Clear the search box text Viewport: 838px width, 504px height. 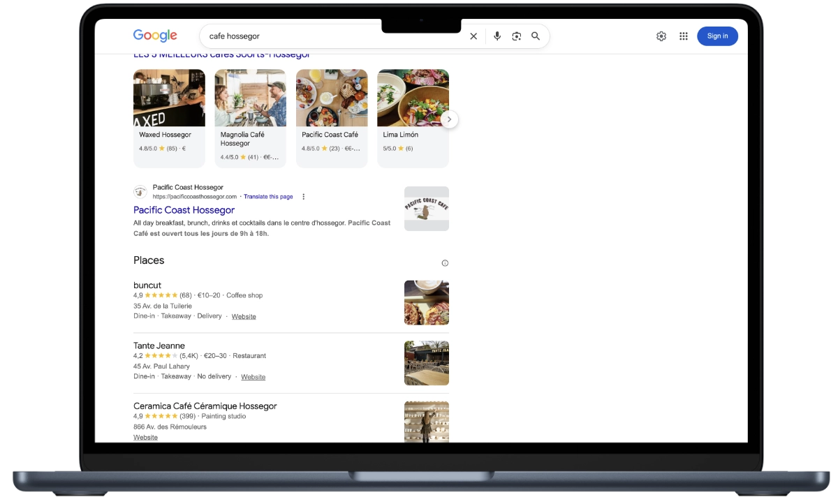click(473, 36)
